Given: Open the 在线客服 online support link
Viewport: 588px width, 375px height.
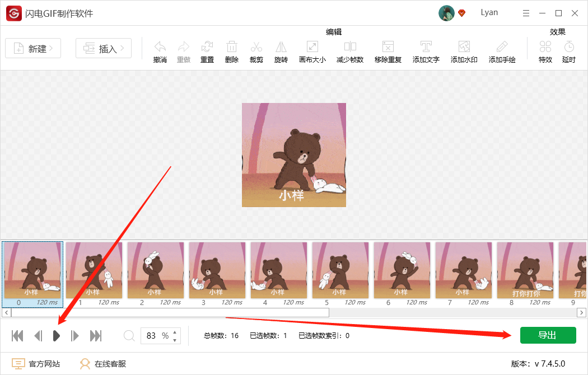Looking at the screenshot, I should click(102, 364).
